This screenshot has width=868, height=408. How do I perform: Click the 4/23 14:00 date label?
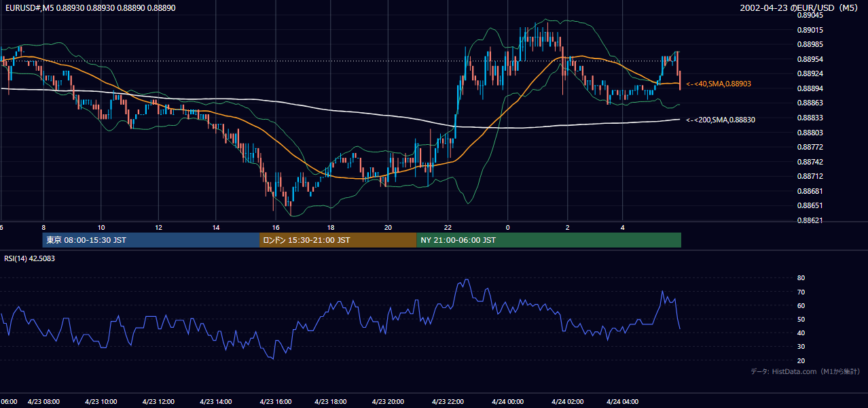[x=217, y=401]
